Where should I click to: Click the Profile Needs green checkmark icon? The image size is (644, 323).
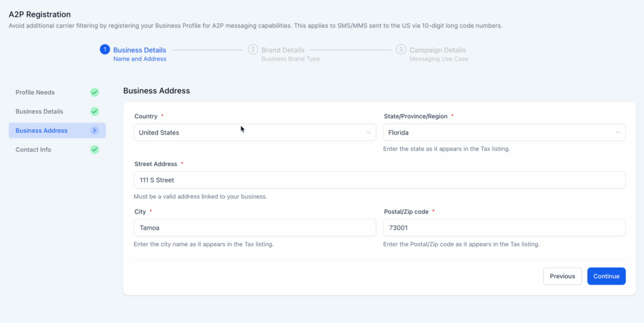pos(94,92)
